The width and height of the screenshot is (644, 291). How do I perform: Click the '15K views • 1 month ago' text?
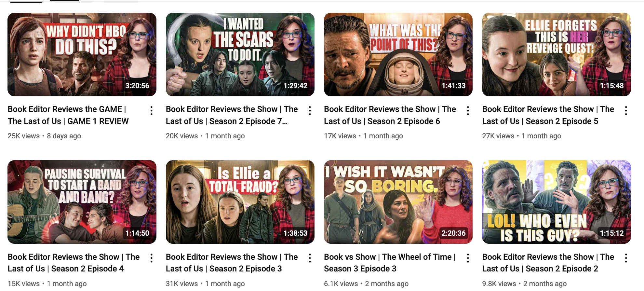coord(47,284)
